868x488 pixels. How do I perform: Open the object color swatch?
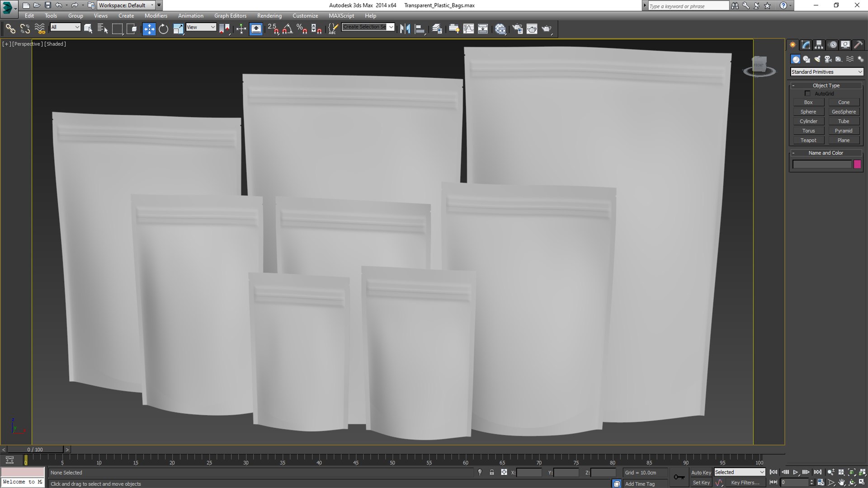point(857,164)
